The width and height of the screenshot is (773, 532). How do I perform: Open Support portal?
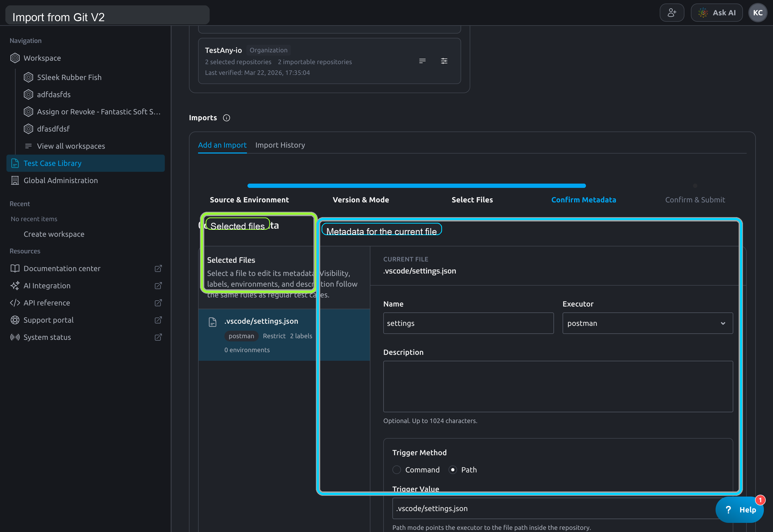point(48,320)
